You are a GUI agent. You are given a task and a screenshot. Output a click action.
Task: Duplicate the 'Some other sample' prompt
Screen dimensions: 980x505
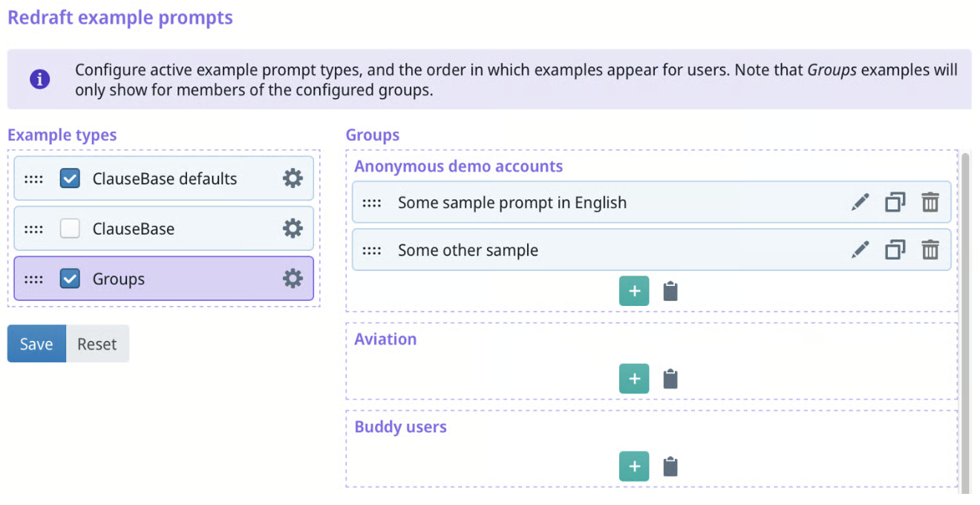[895, 250]
